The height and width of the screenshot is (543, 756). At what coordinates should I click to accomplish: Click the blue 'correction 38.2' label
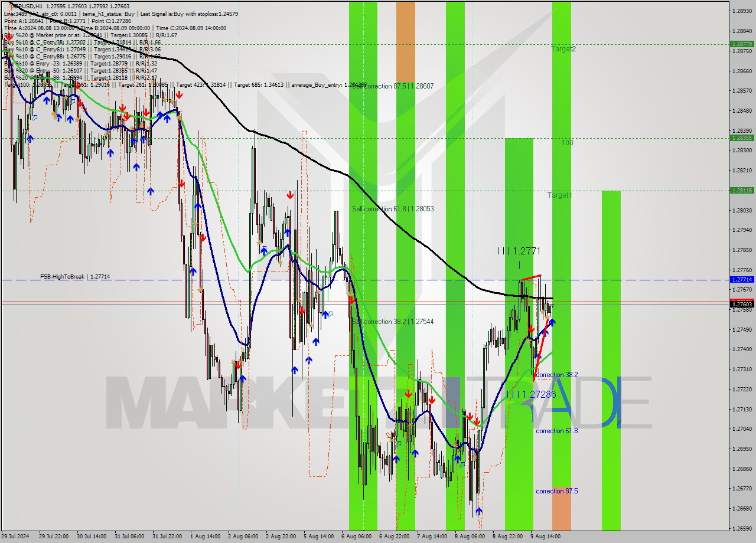coord(557,375)
